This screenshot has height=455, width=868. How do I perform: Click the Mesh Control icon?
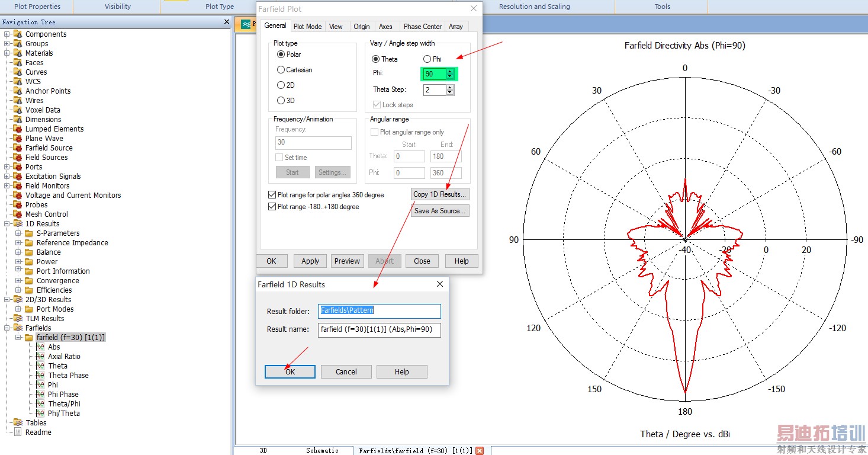click(x=18, y=214)
